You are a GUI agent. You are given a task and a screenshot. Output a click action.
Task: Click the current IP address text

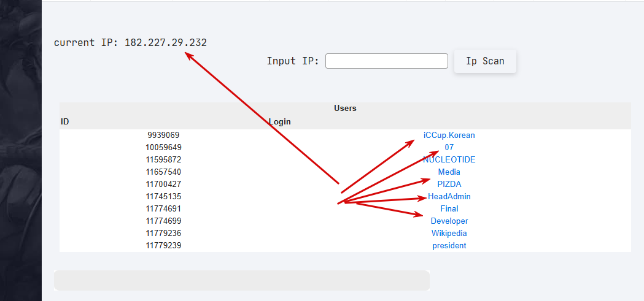(x=166, y=43)
